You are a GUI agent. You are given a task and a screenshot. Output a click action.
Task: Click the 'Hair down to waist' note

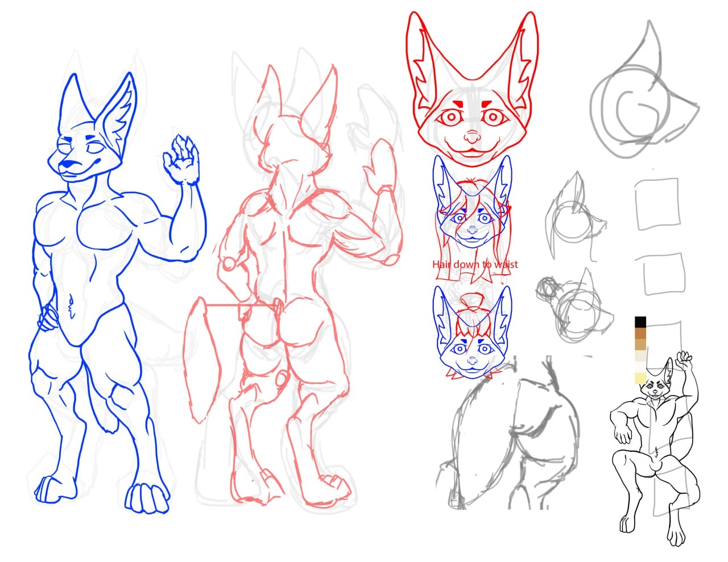click(475, 264)
